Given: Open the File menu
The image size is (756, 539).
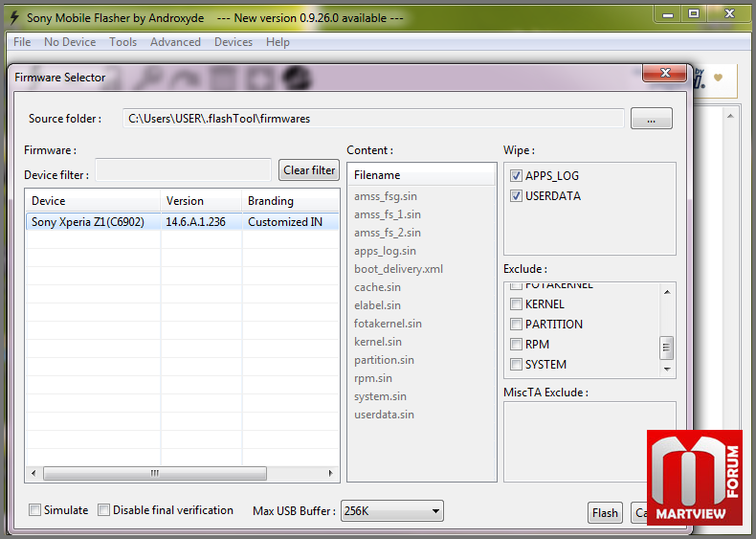Looking at the screenshot, I should 22,42.
